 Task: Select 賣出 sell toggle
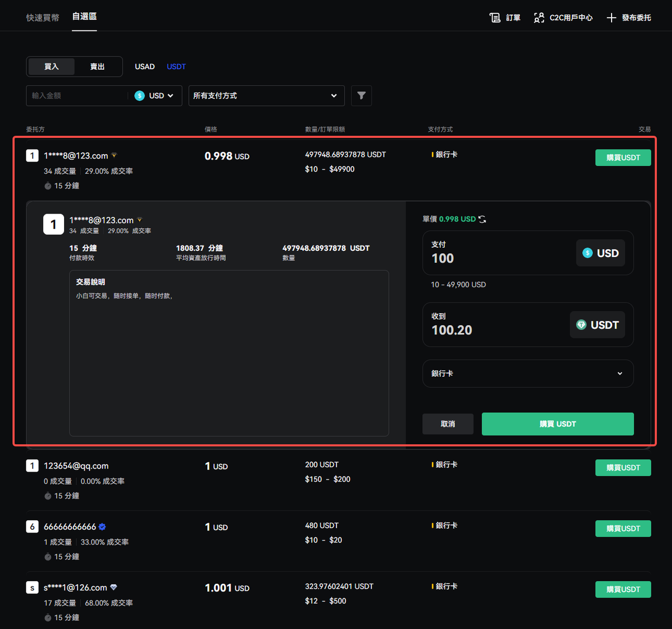pyautogui.click(x=97, y=67)
